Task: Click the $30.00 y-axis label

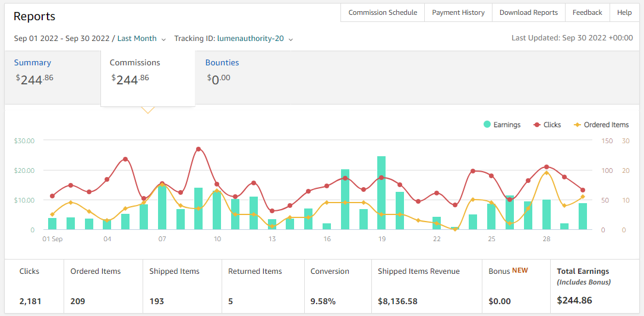Action: point(24,140)
